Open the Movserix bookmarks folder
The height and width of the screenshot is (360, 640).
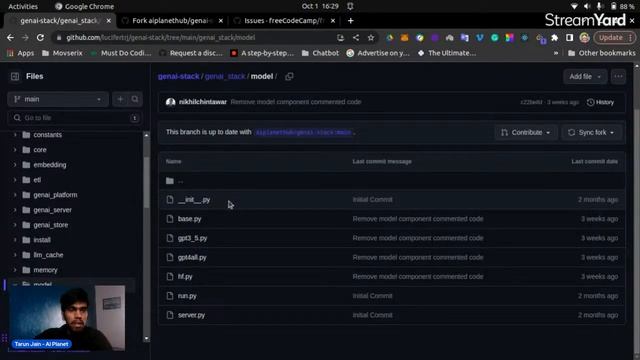62,53
